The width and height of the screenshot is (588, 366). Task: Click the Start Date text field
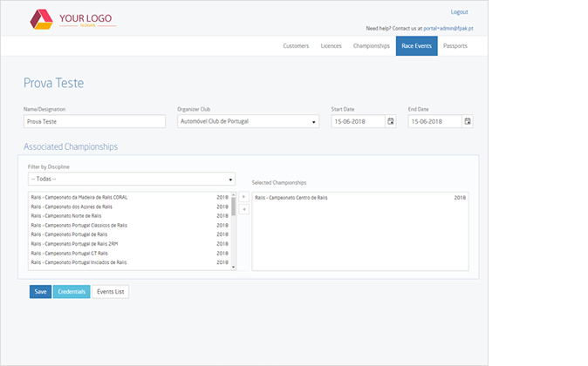point(359,121)
